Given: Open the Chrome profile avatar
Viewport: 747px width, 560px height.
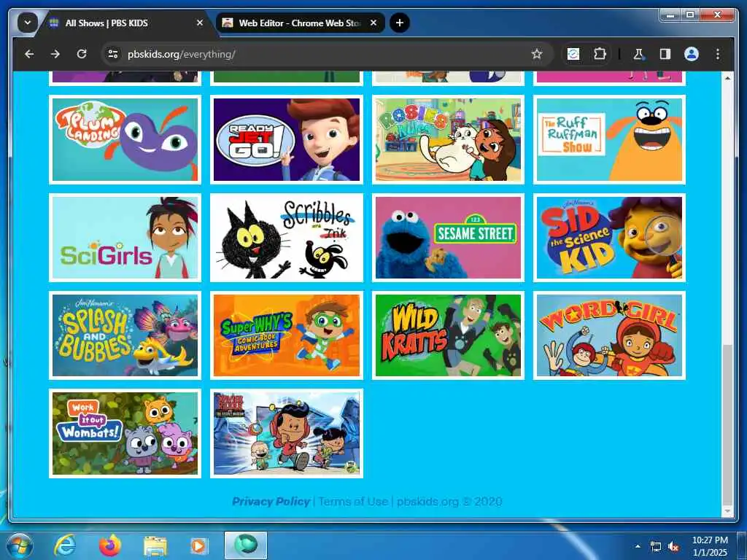Looking at the screenshot, I should click(692, 54).
